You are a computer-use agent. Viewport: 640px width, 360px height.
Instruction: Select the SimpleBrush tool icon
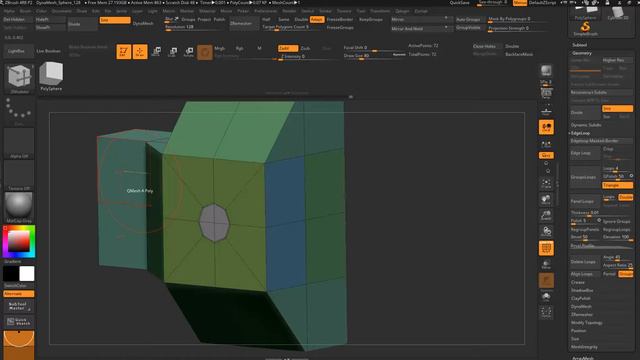(x=585, y=29)
